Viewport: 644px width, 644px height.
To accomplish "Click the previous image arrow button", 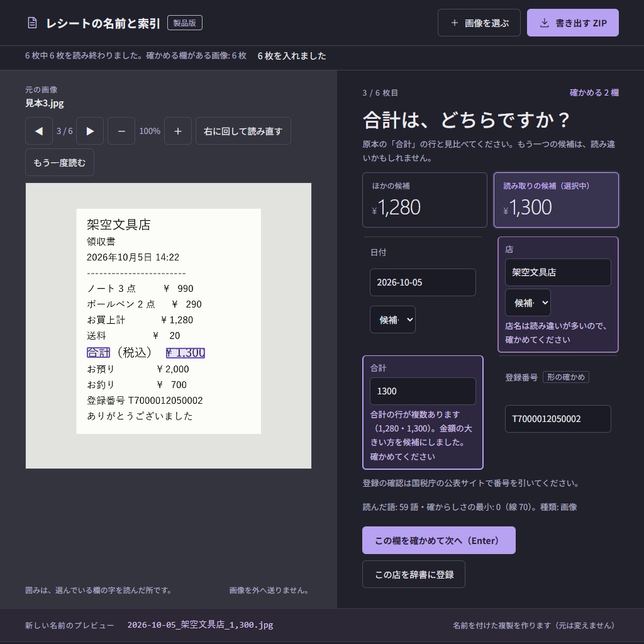I will (x=39, y=131).
